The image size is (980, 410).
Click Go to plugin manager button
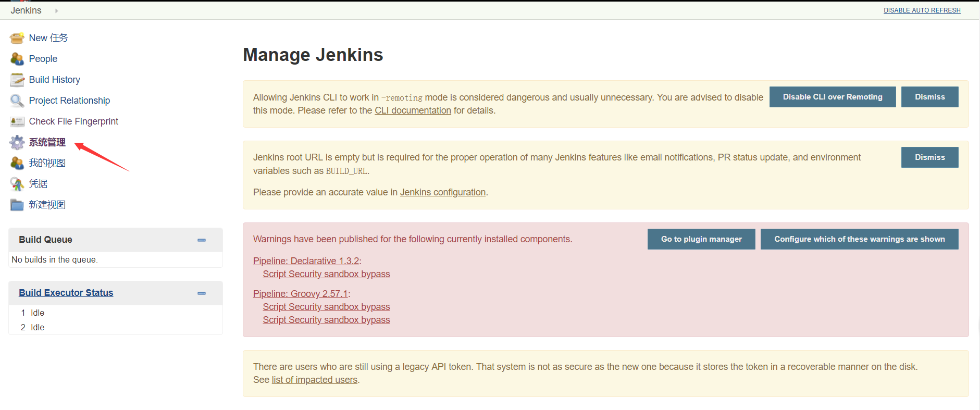coord(701,239)
